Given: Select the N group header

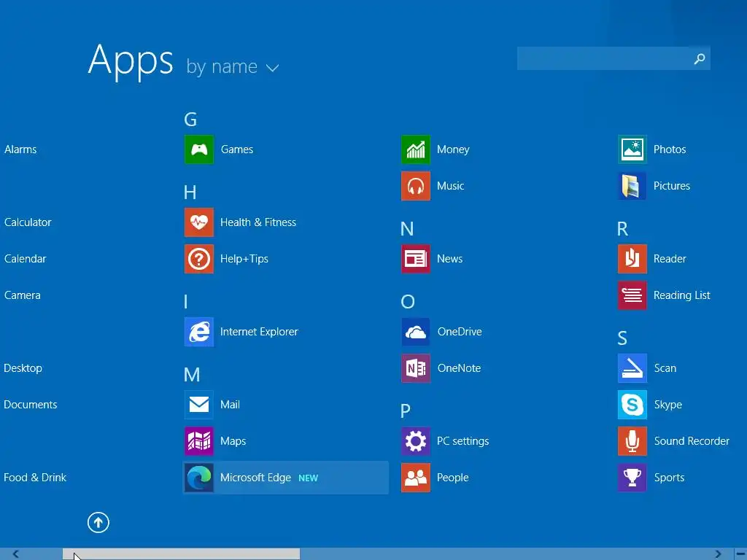Looking at the screenshot, I should 407,229.
